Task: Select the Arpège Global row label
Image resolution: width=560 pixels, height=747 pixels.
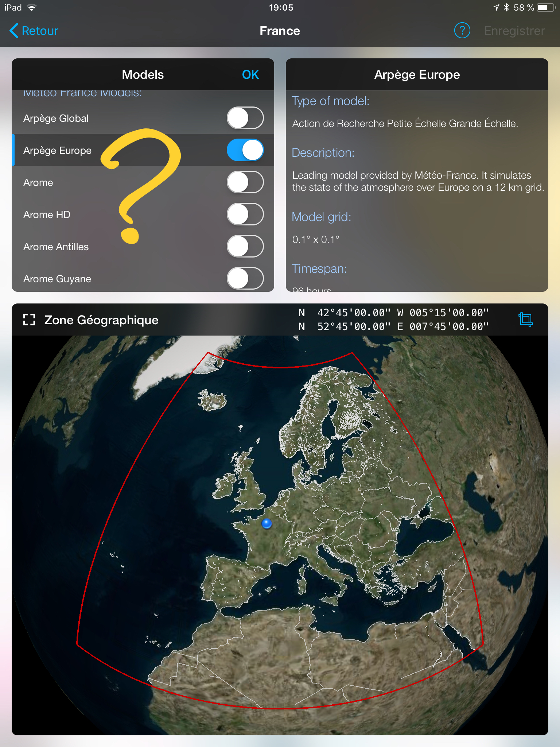Action: (56, 118)
